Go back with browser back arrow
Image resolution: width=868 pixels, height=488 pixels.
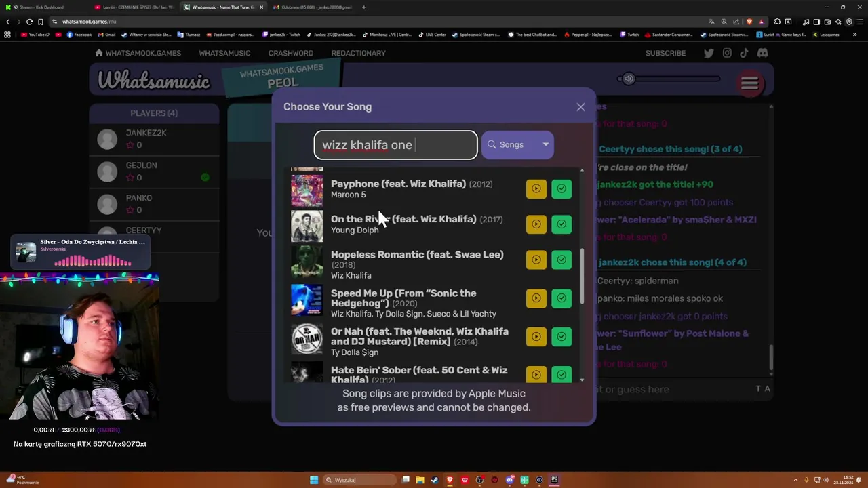click(7, 22)
